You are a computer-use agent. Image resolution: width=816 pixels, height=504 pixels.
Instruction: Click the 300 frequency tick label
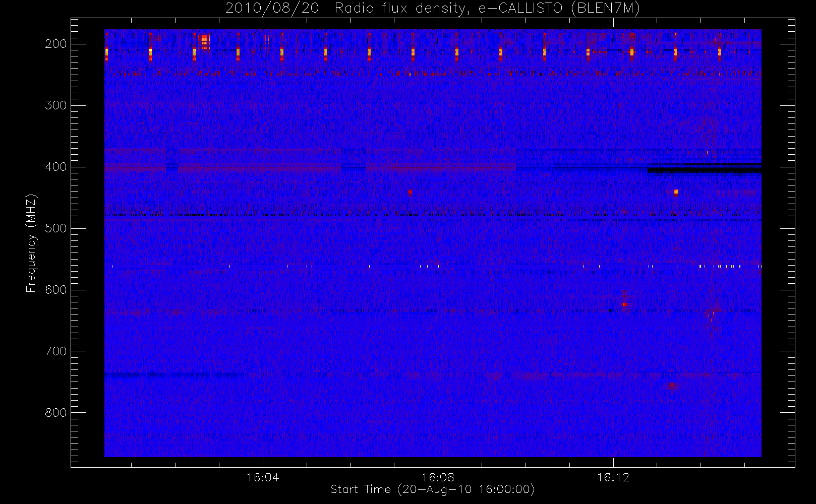coord(56,105)
